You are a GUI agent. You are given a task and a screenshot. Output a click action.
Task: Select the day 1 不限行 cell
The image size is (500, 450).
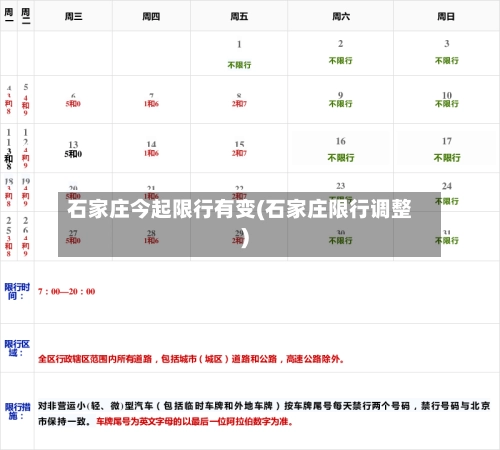tap(239, 53)
